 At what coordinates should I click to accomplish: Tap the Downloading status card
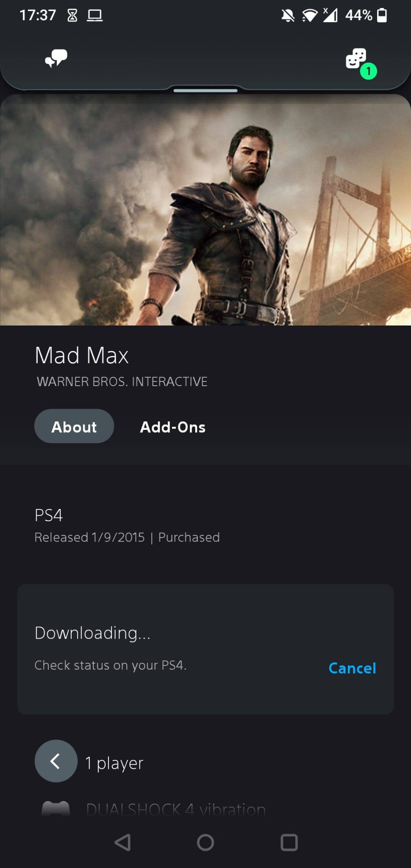pos(205,649)
